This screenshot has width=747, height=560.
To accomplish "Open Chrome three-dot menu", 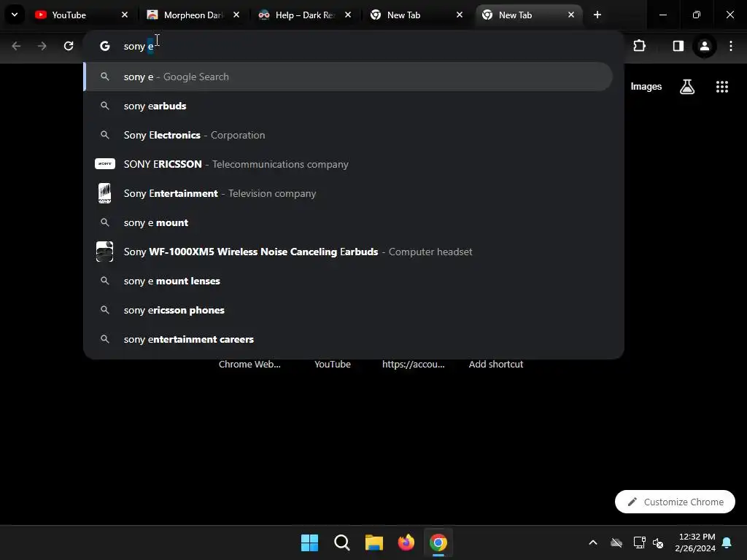I will coord(731,46).
